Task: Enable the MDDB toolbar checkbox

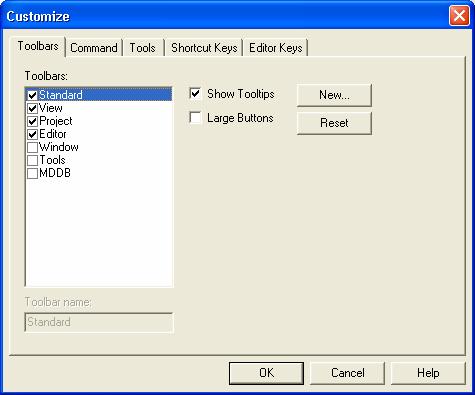Action: (32, 173)
